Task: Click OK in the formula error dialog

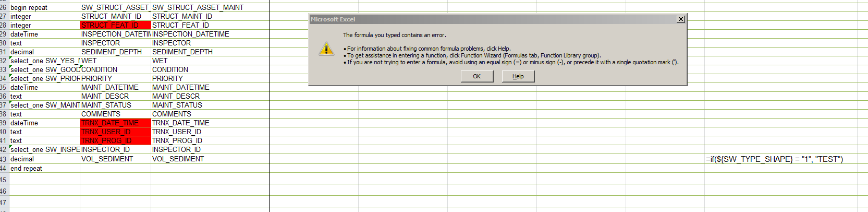Action: click(x=476, y=76)
